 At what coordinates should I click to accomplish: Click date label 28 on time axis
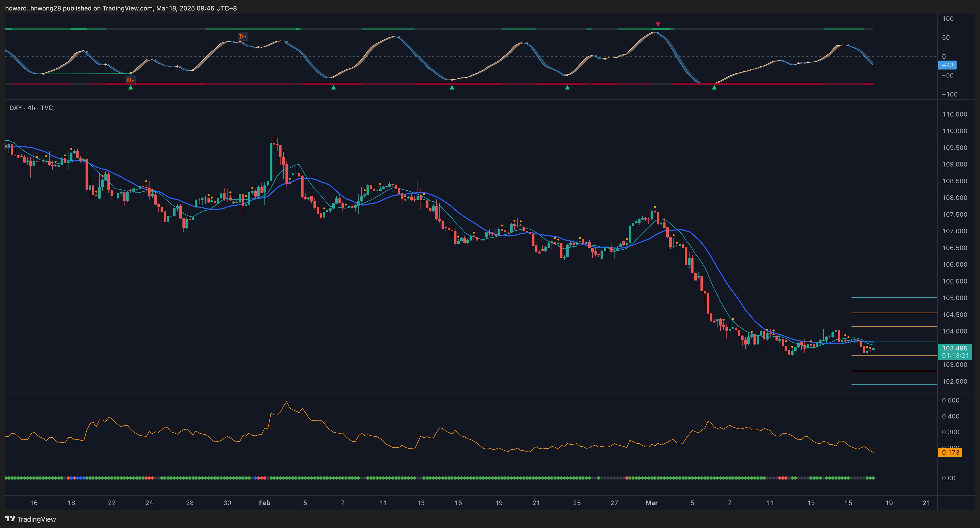coord(190,502)
